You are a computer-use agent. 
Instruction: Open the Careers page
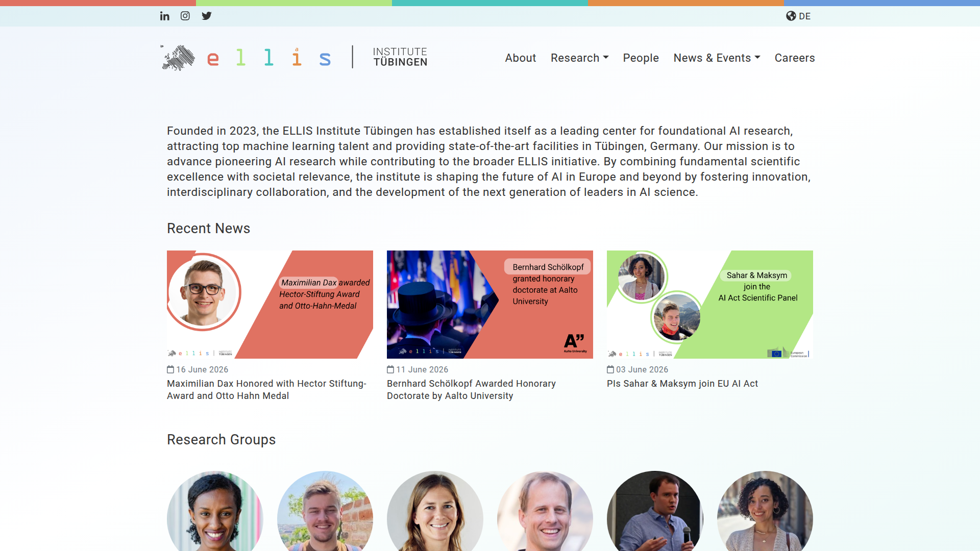click(x=795, y=58)
